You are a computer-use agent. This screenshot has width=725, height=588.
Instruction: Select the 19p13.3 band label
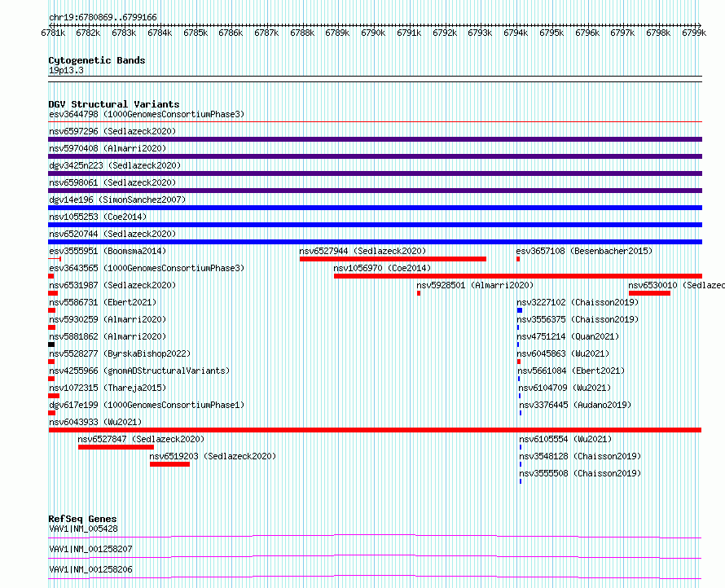pyautogui.click(x=66, y=70)
